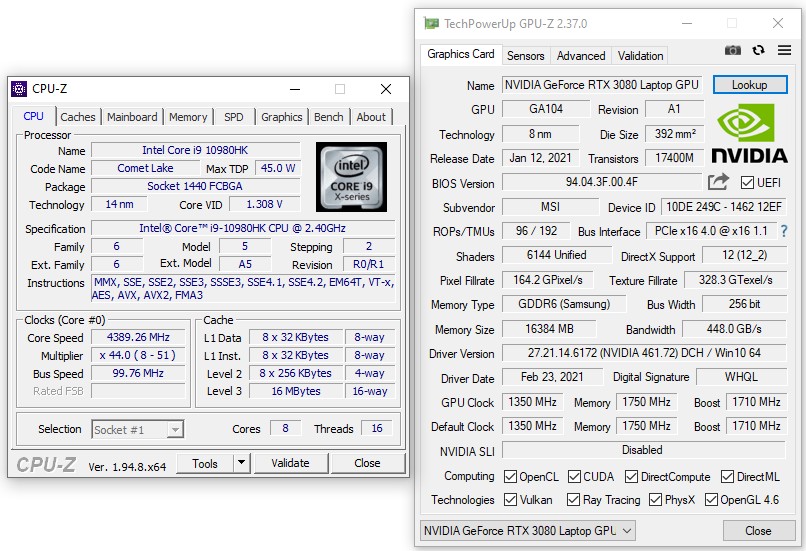806x551 pixels.
Task: Click the Lookup button
Action: tap(749, 85)
